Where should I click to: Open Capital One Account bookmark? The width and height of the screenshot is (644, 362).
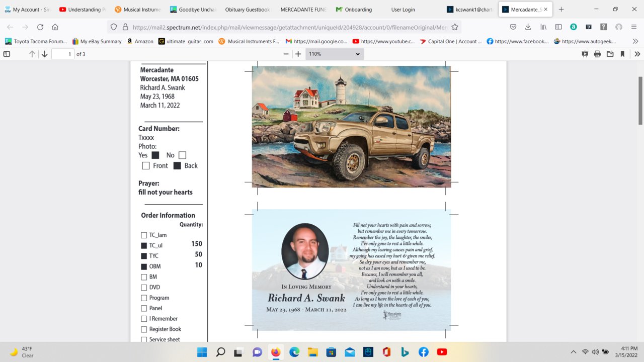(x=451, y=41)
